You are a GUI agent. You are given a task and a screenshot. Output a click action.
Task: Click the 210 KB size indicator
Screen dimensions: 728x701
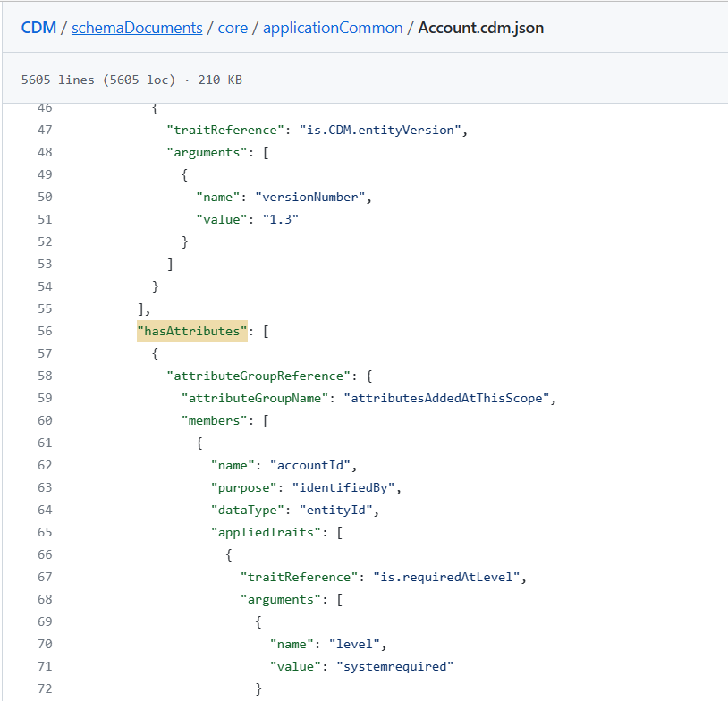(x=218, y=80)
